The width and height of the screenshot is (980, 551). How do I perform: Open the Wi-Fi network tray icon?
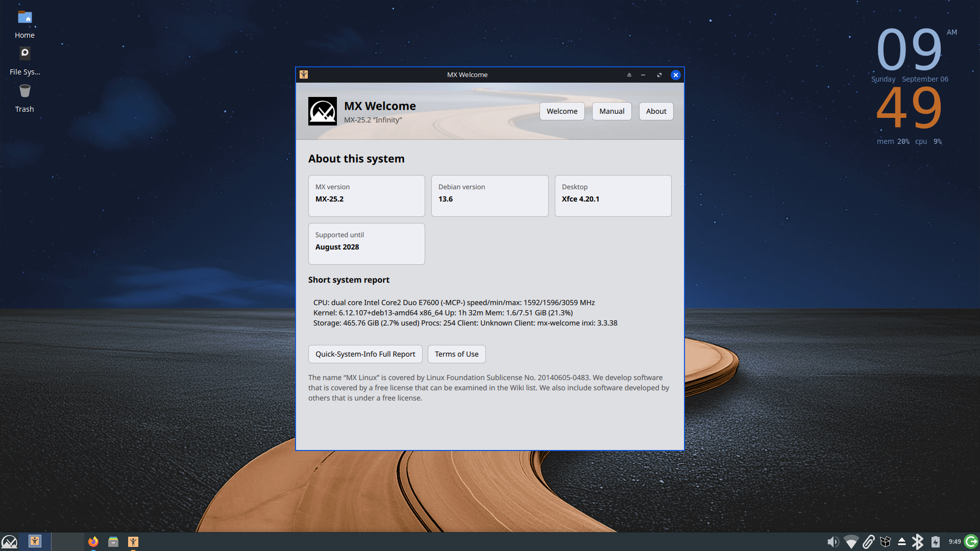tap(851, 542)
